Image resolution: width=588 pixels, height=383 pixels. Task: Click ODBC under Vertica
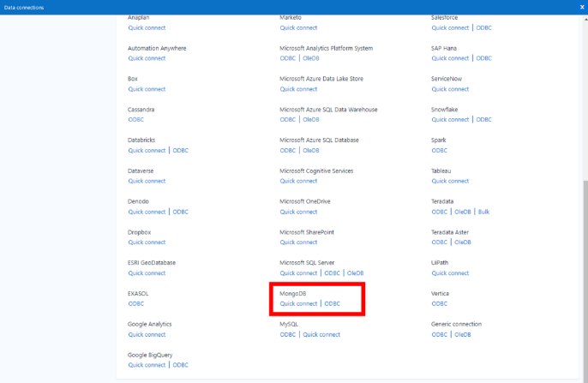pos(439,303)
